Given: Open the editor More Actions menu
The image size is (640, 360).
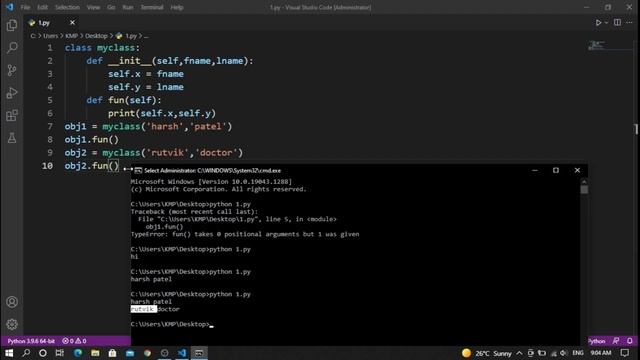Looking at the screenshot, I should tap(629, 23).
